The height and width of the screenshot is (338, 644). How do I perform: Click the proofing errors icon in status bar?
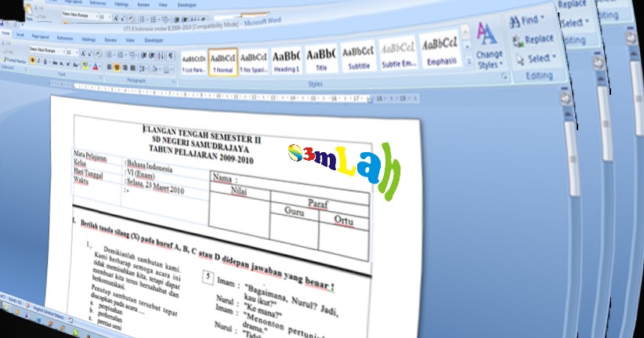28,305
